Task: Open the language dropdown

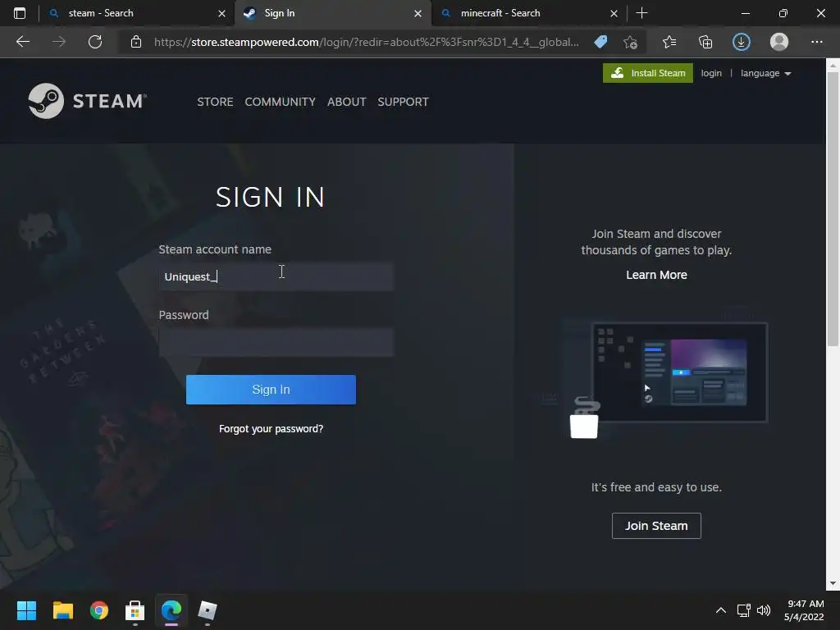Action: click(765, 73)
